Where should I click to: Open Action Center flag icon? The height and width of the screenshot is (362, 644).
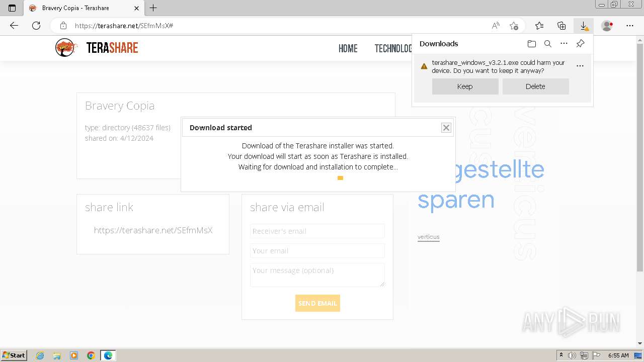pyautogui.click(x=596, y=355)
